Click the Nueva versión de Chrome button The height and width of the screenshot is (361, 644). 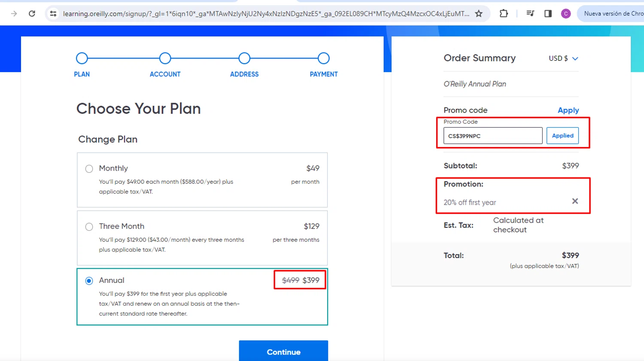tap(613, 14)
